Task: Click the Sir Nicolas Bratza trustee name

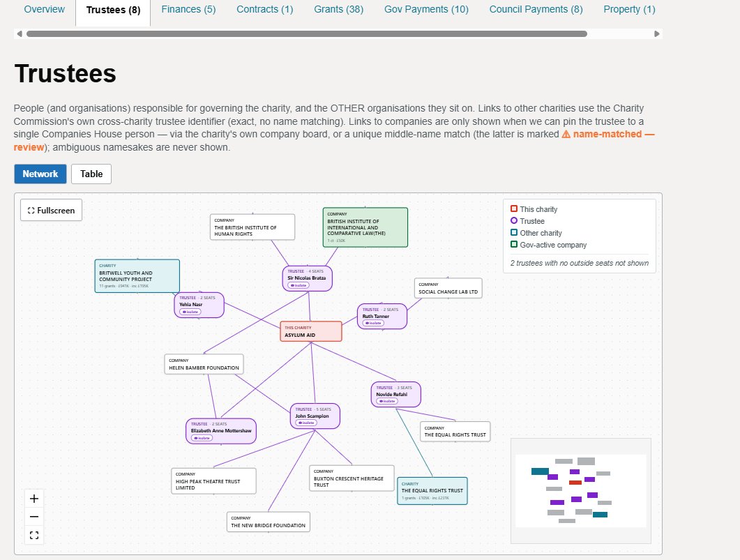Action: coord(307,278)
